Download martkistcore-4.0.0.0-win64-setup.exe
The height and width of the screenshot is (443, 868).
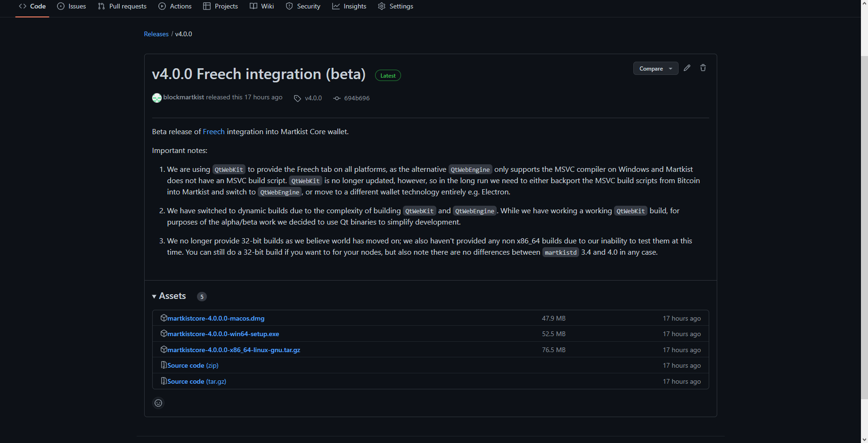223,334
